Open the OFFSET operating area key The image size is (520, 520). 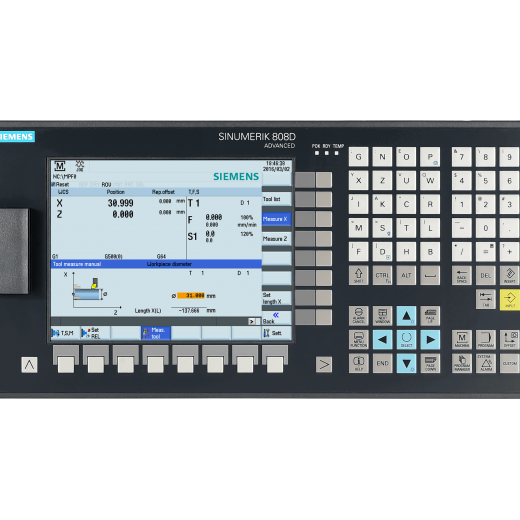coord(510,339)
